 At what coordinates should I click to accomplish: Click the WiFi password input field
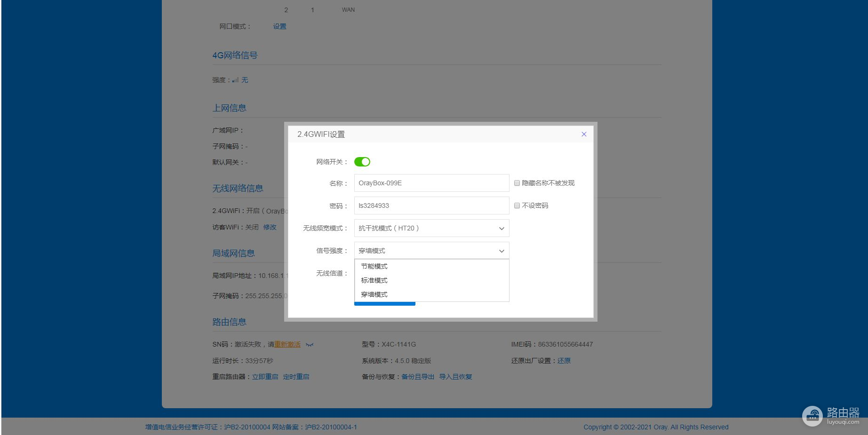(x=431, y=206)
